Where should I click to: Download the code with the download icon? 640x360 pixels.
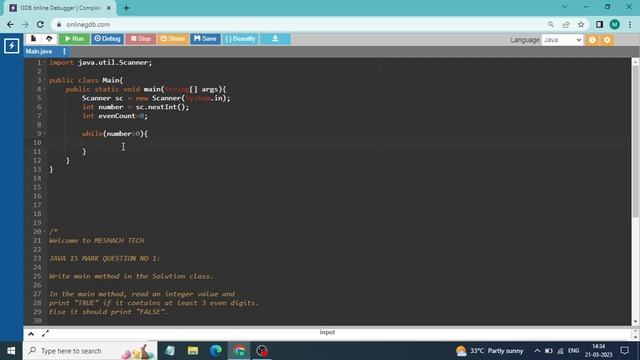click(x=276, y=39)
